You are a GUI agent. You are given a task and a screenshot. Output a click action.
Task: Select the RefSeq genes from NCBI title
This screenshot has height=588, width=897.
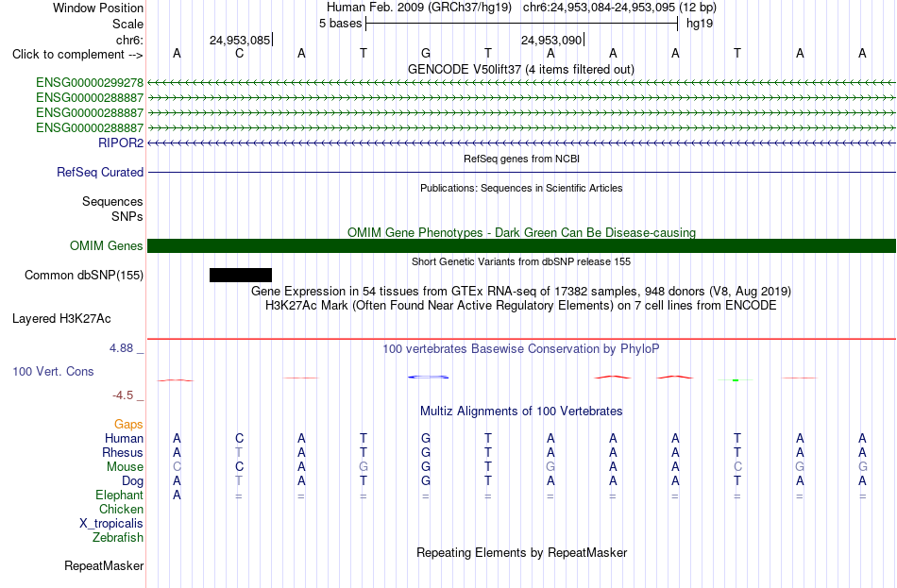[x=521, y=159]
